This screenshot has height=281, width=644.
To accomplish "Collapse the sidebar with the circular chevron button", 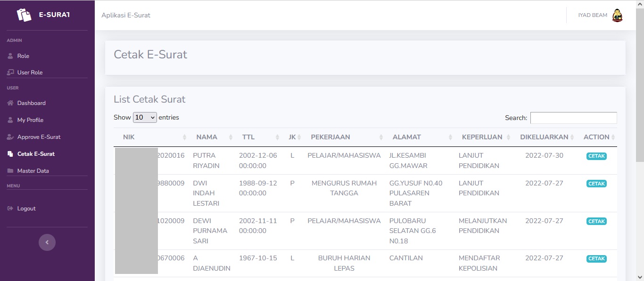I will click(47, 242).
